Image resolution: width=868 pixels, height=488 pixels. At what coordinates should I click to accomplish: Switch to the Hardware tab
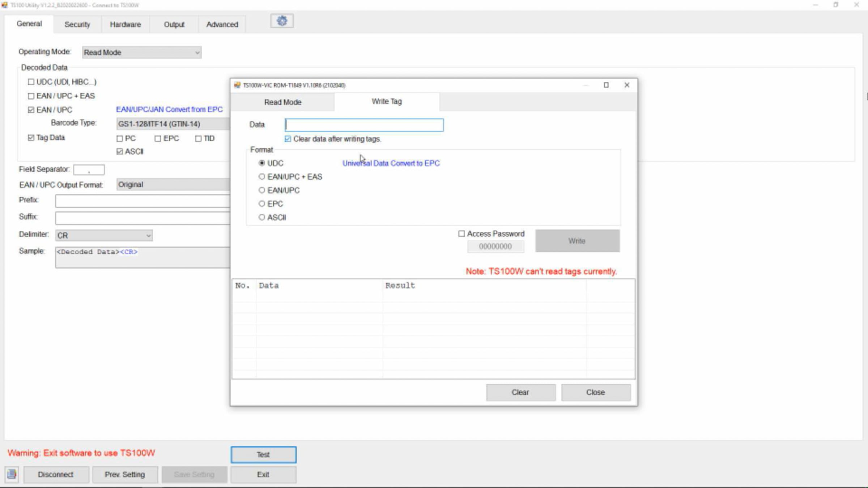125,25
